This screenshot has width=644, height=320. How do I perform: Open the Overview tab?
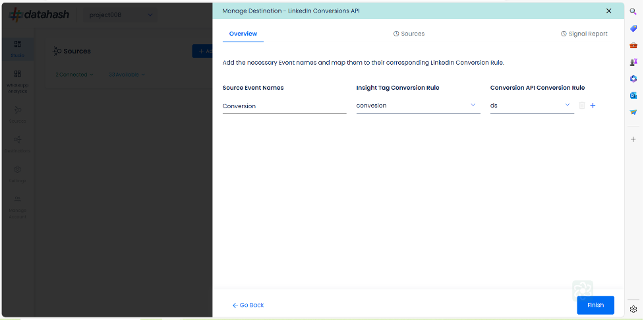(243, 34)
